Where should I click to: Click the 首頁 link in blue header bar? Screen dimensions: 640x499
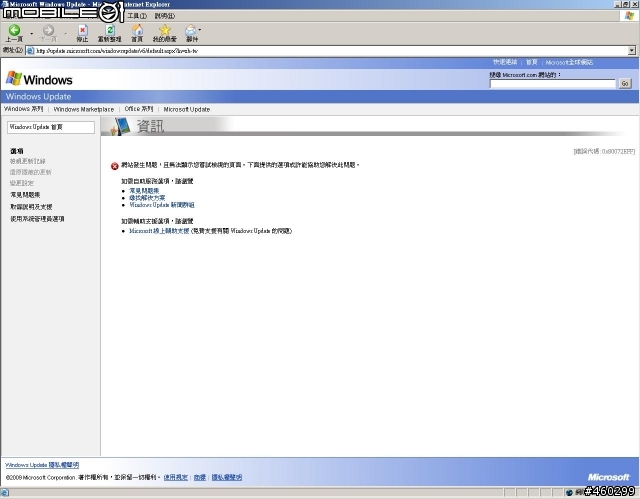tap(531, 62)
